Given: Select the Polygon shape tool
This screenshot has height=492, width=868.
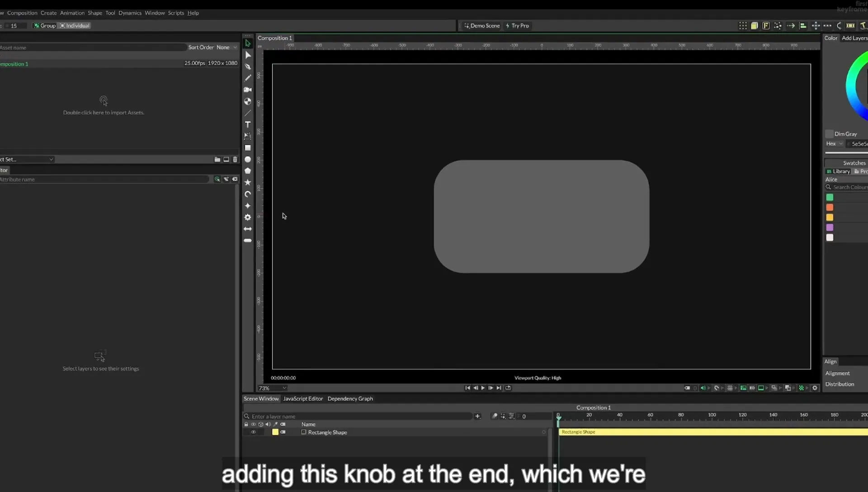Looking at the screenshot, I should pyautogui.click(x=248, y=171).
